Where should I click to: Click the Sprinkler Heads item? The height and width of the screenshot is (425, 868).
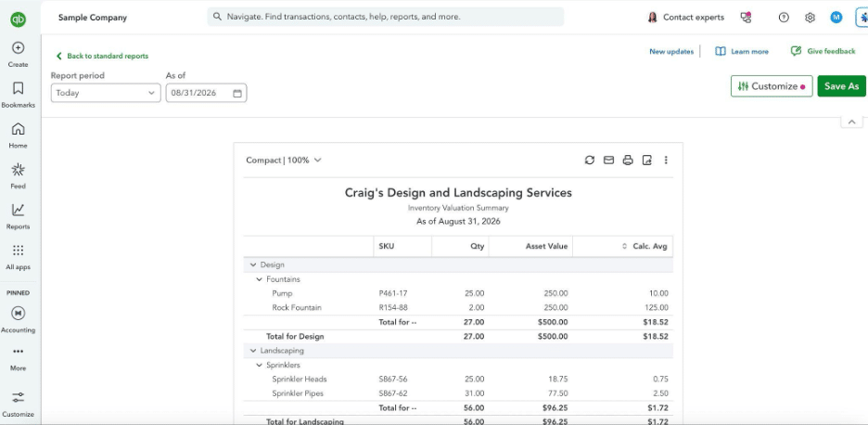pos(300,379)
